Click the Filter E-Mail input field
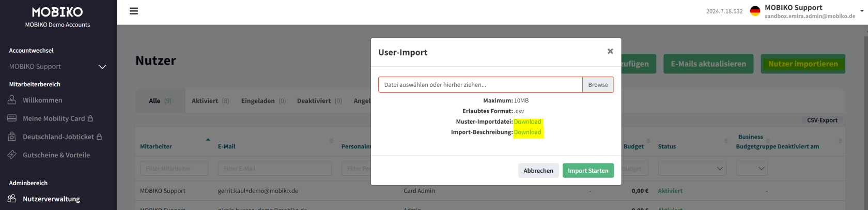Image resolution: width=868 pixels, height=210 pixels. coord(274,168)
